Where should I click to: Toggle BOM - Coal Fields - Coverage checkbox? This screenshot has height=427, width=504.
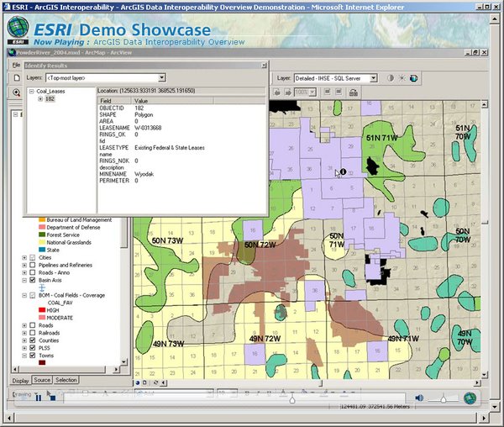click(33, 295)
